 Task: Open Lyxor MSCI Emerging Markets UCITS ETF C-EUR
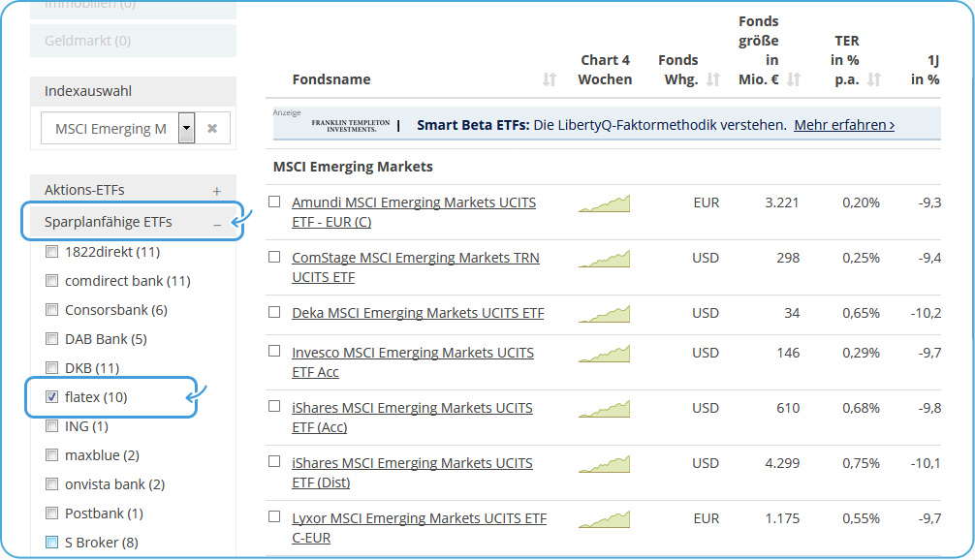419,528
